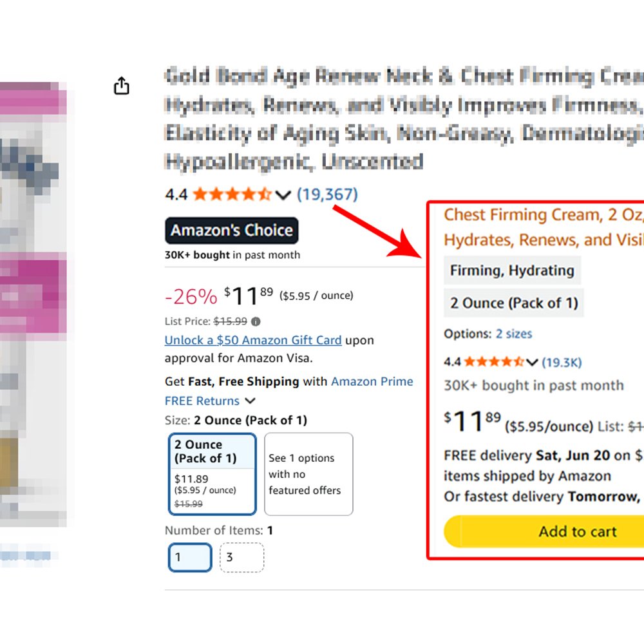Image resolution: width=644 pixels, height=644 pixels.
Task: Expand the rating chevron in the highlighted card
Action: click(x=532, y=362)
